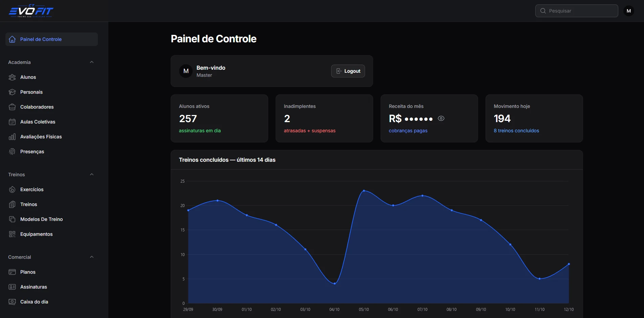644x318 pixels.
Task: Click the Alunos ativos count 257
Action: (x=188, y=119)
